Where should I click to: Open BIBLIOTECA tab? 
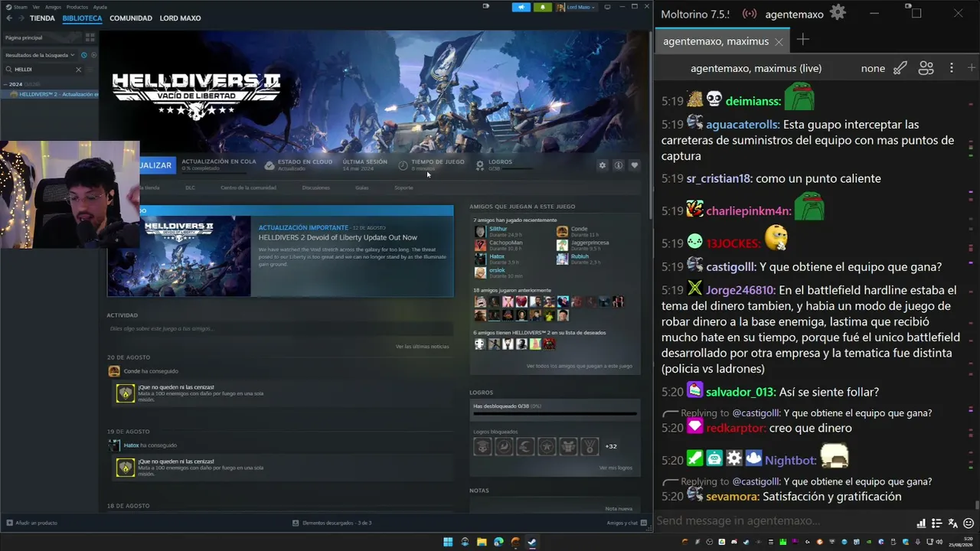82,18
